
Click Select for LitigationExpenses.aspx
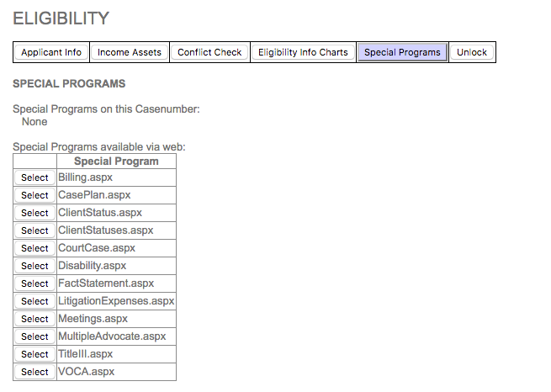(x=34, y=301)
